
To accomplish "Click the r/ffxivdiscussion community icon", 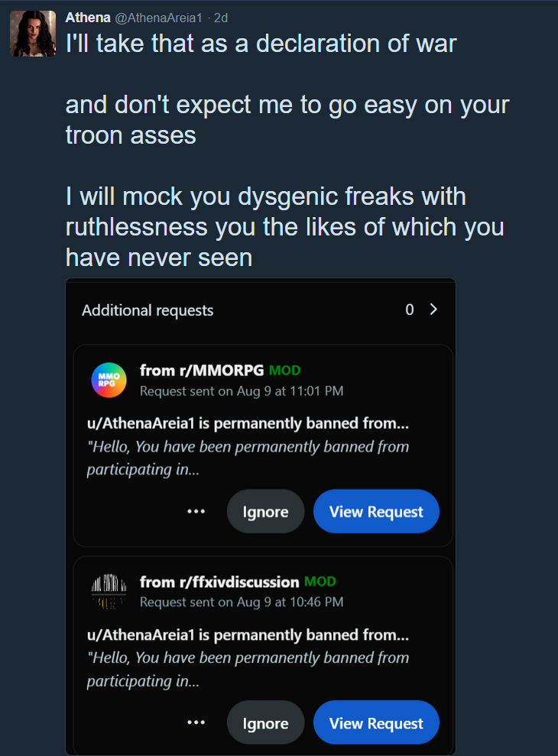I will pyautogui.click(x=109, y=592).
